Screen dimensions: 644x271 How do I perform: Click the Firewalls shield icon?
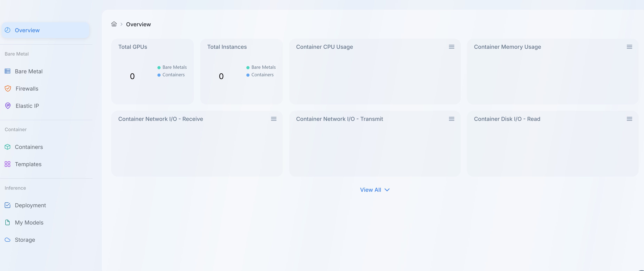pyautogui.click(x=8, y=89)
